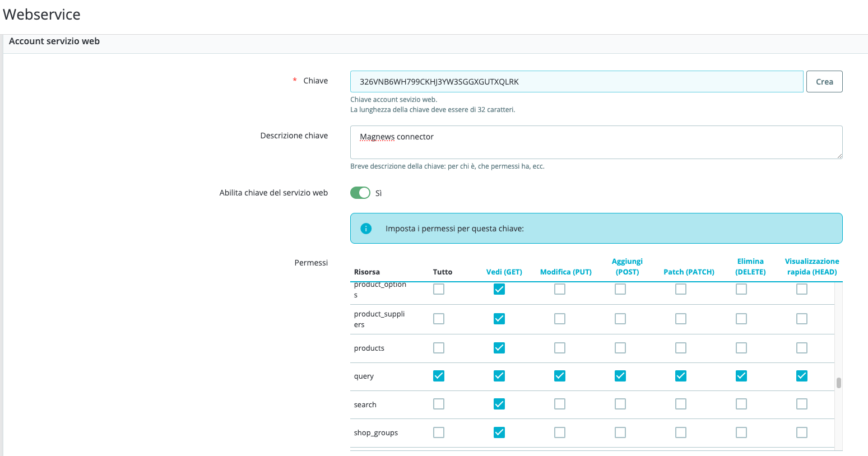Uncheck Vedi (GET) for search row
This screenshot has width=868, height=456.
[499, 404]
